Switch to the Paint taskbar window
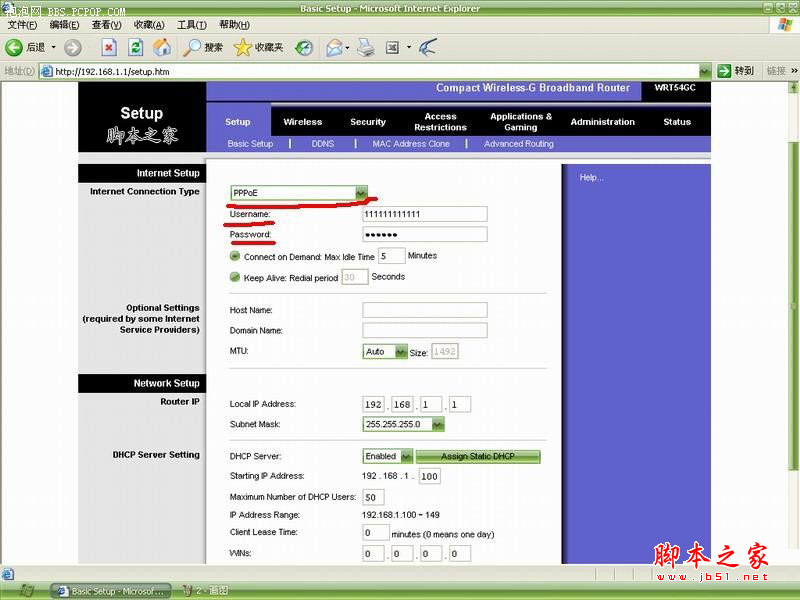 click(206, 591)
